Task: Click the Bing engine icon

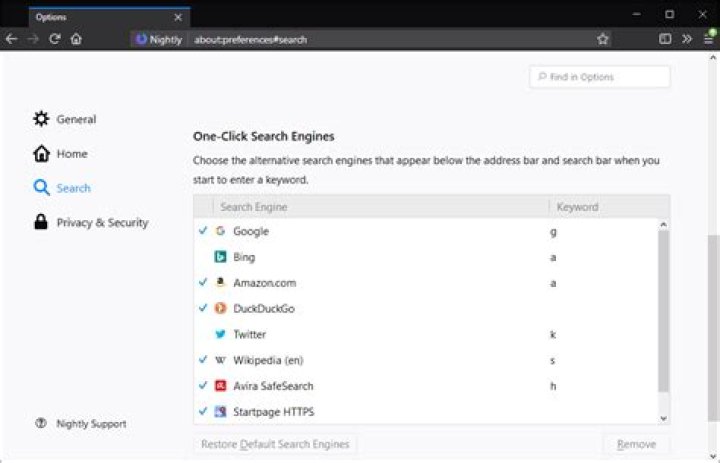Action: pyautogui.click(x=220, y=257)
